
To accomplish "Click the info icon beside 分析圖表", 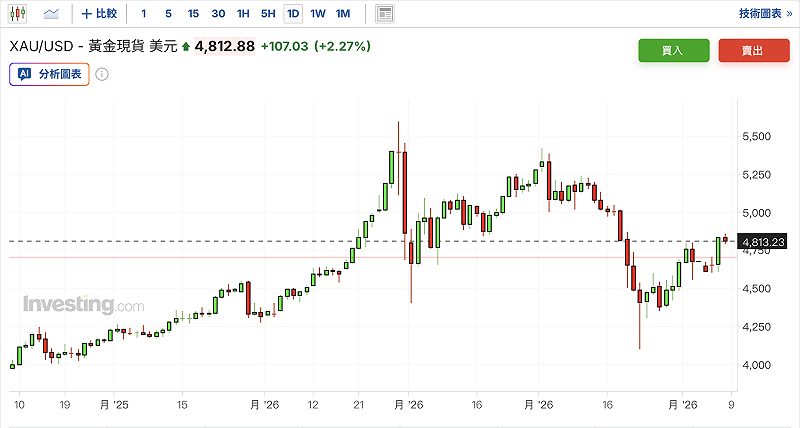I will coord(102,74).
